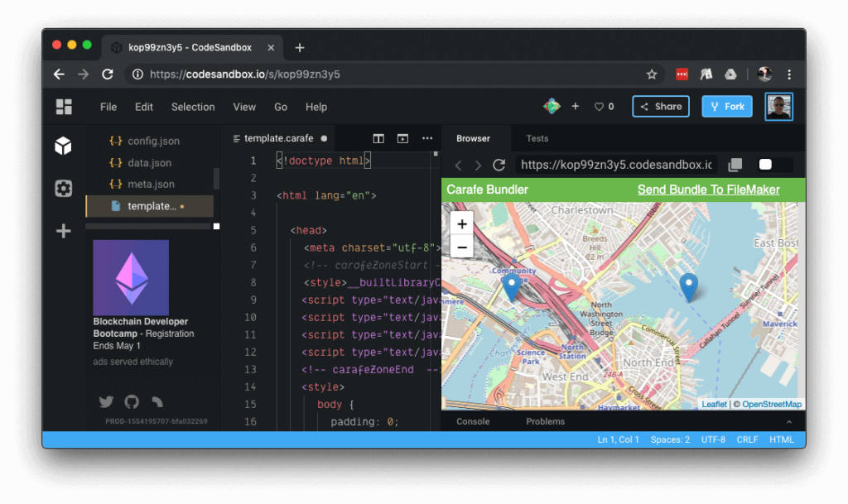
Task: Navigate back in the preview browser
Action: (458, 165)
